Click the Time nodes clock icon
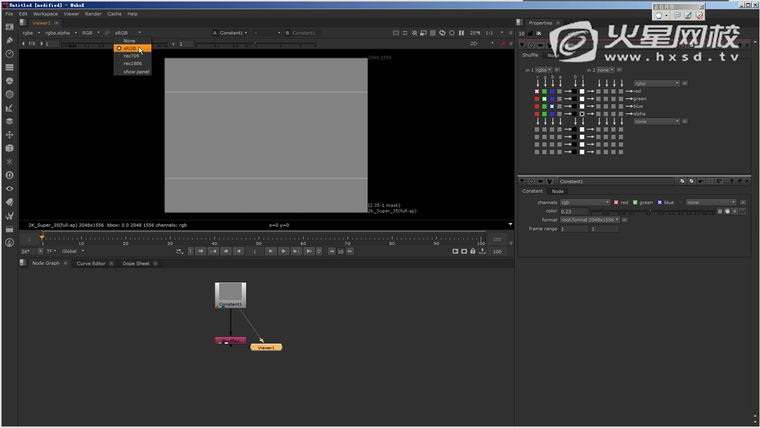 tap(9, 54)
